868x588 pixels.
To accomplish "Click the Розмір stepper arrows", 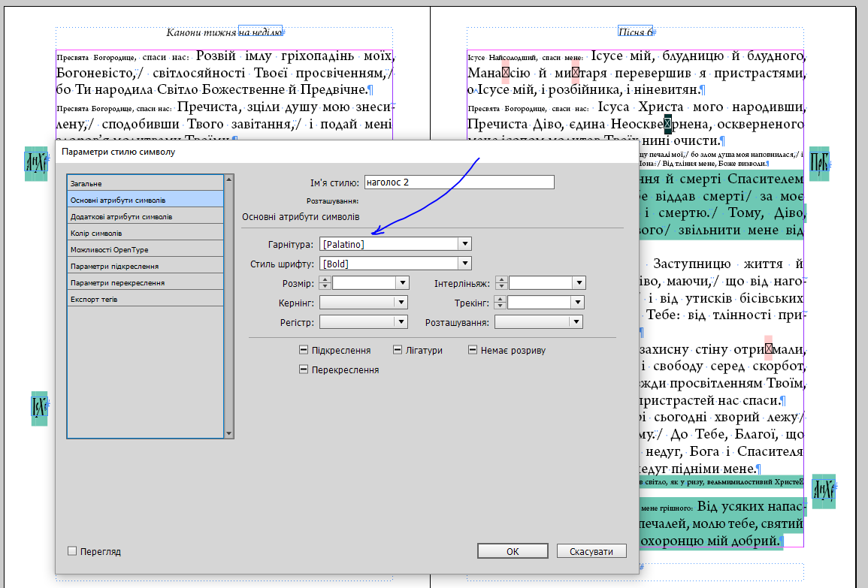I will [325, 282].
